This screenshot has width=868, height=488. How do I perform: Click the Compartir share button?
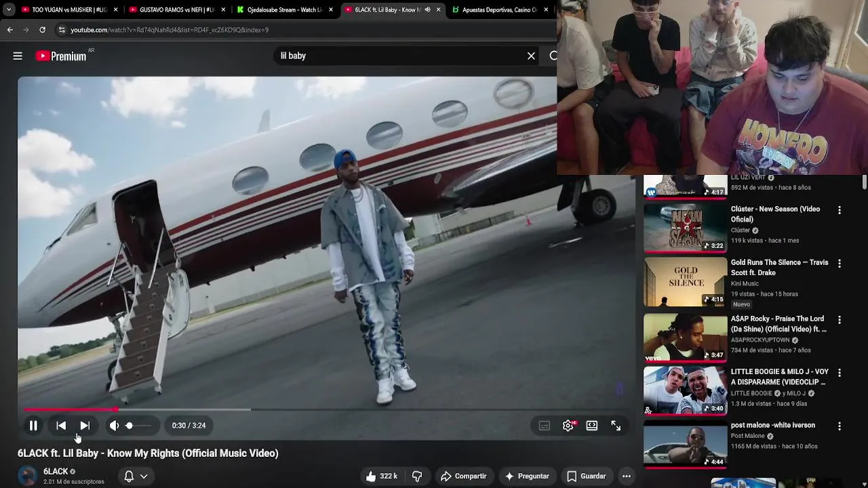464,476
